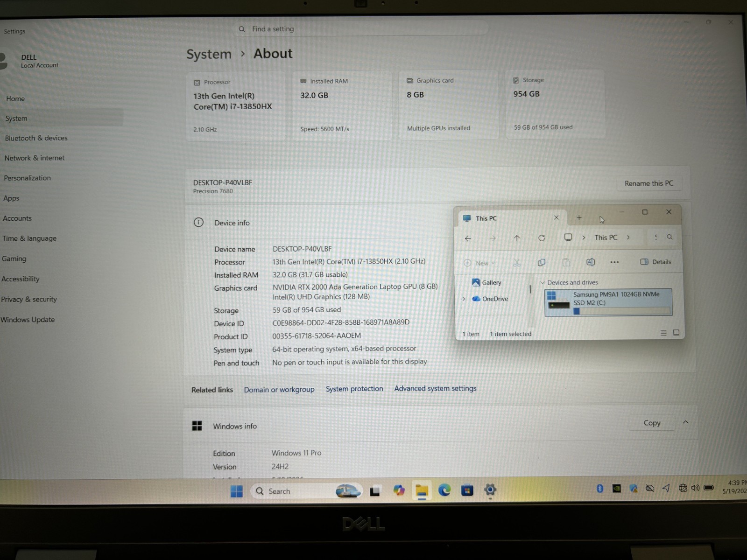Image resolution: width=747 pixels, height=560 pixels.
Task: Click Copy button for Windows info
Action: 652,423
